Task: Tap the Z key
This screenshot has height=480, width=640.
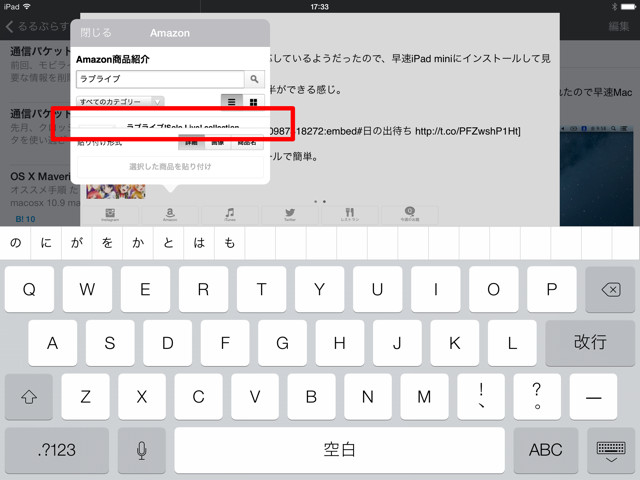Action: 85,397
